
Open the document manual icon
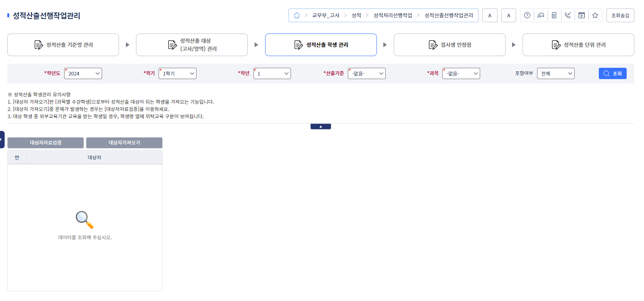click(x=554, y=15)
